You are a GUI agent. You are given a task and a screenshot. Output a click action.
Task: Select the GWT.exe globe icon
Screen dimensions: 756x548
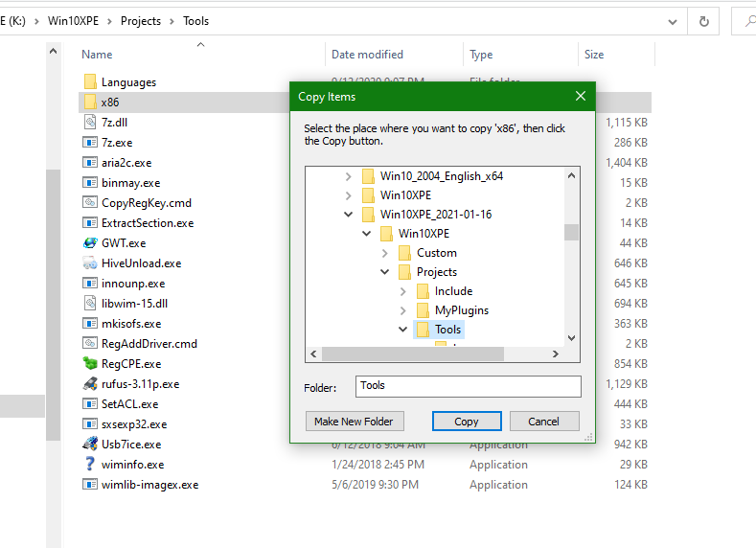[x=90, y=243]
